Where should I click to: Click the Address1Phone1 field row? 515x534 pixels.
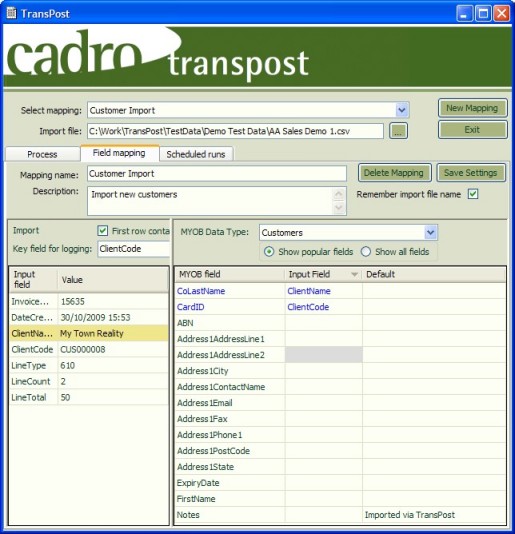[x=340, y=435]
